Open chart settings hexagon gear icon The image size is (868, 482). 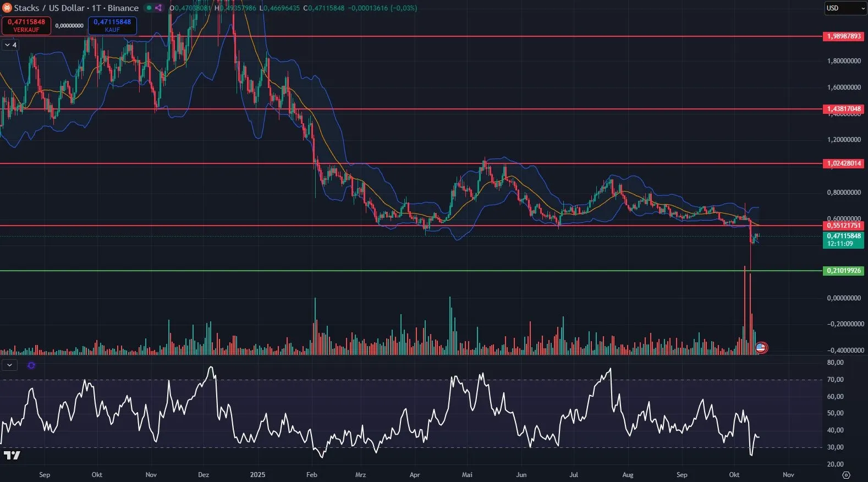point(846,475)
